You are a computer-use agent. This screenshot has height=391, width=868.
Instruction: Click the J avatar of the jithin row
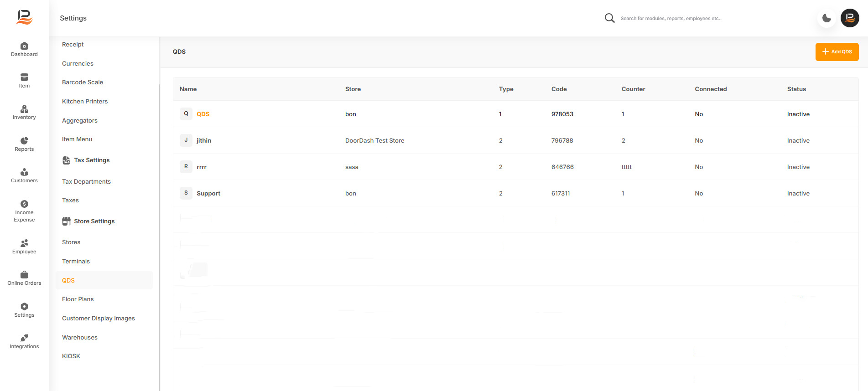pyautogui.click(x=186, y=140)
